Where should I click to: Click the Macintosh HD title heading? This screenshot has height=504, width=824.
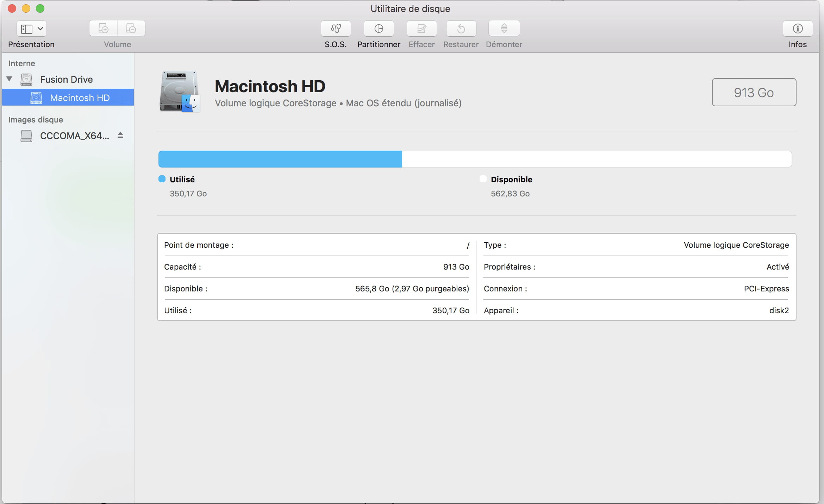click(270, 87)
